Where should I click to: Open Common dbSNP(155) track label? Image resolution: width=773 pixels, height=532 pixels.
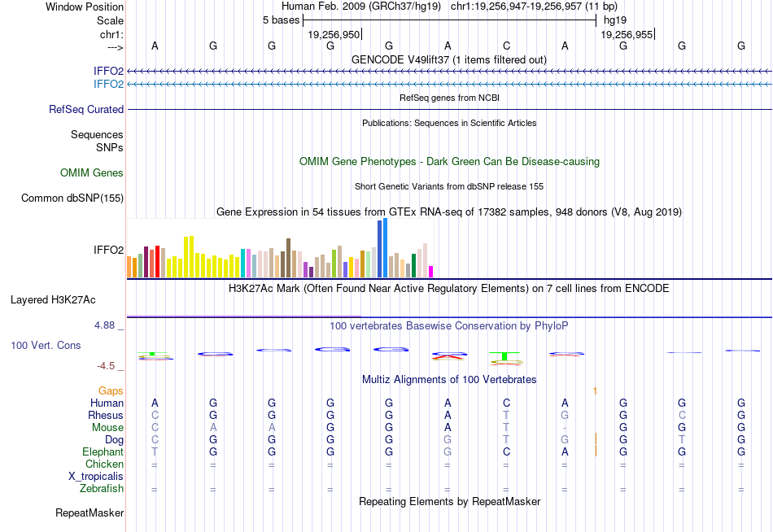[x=72, y=198]
